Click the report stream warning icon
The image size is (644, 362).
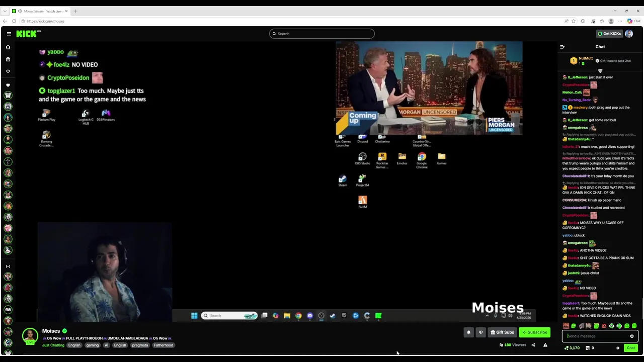(x=545, y=345)
